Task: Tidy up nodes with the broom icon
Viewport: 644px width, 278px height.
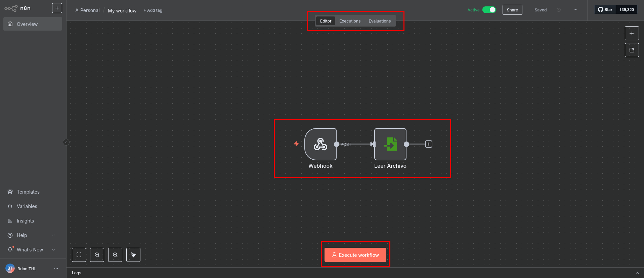Action: tap(133, 255)
